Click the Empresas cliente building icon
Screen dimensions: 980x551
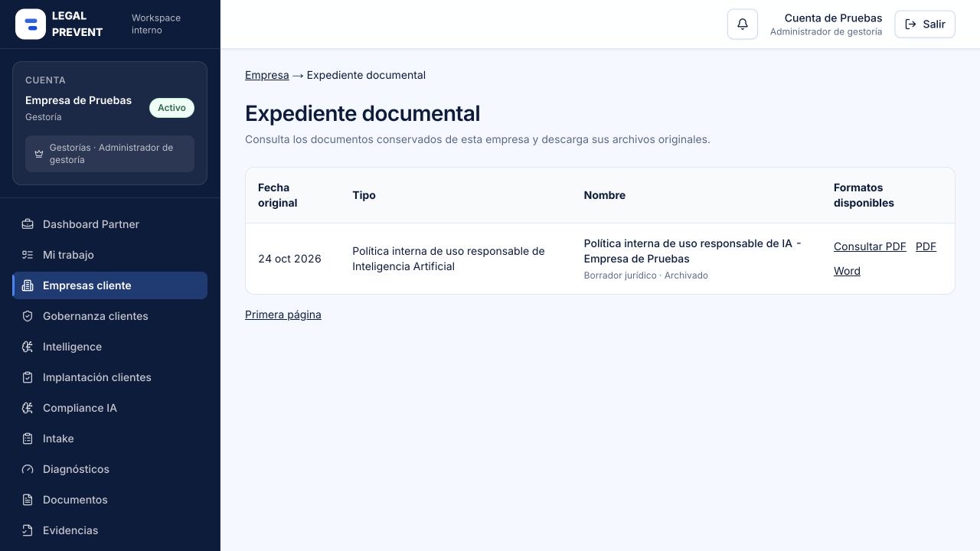click(x=28, y=285)
